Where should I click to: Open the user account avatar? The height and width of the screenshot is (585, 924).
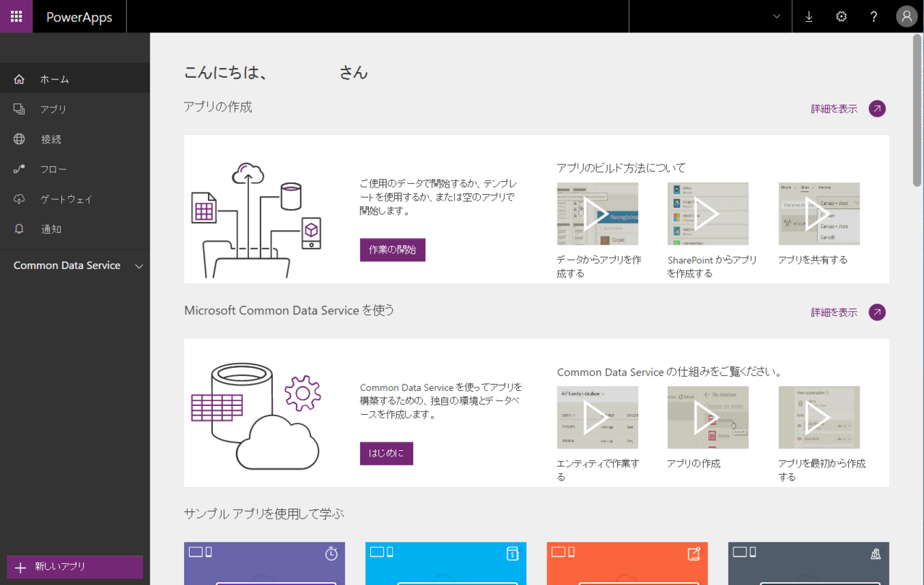[x=907, y=17]
